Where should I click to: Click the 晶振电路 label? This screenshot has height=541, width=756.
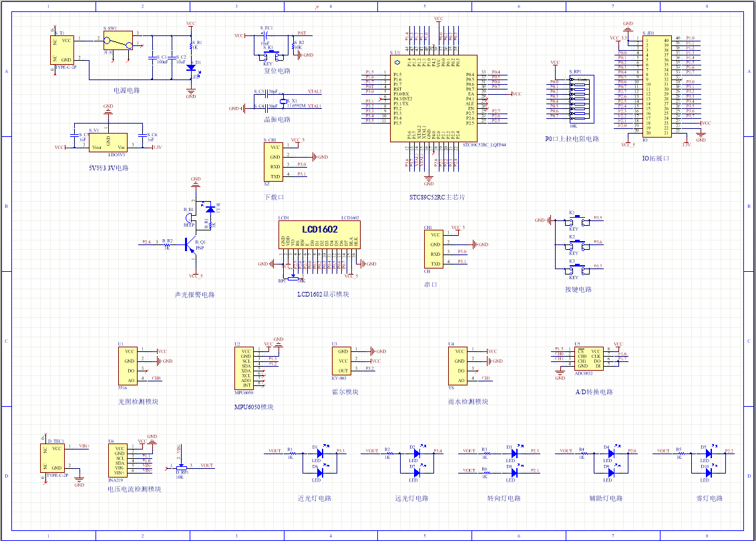(x=277, y=119)
